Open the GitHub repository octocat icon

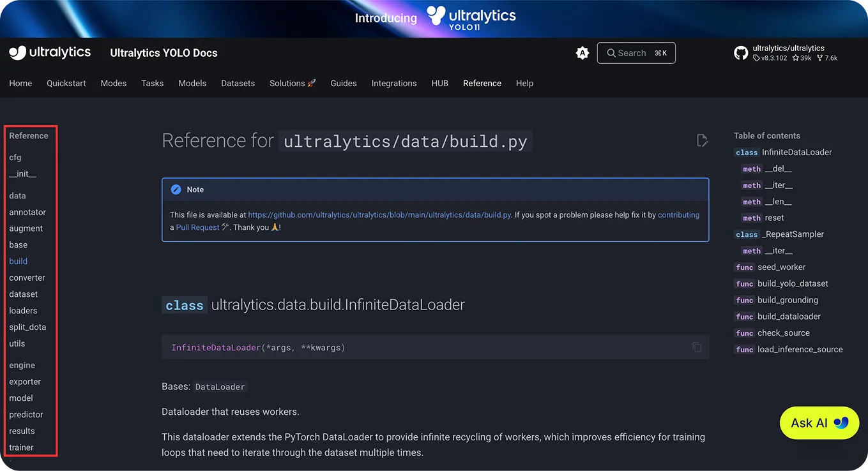741,53
